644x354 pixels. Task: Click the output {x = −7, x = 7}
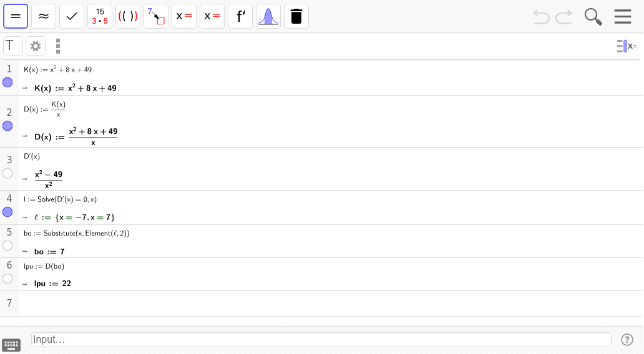pos(74,218)
